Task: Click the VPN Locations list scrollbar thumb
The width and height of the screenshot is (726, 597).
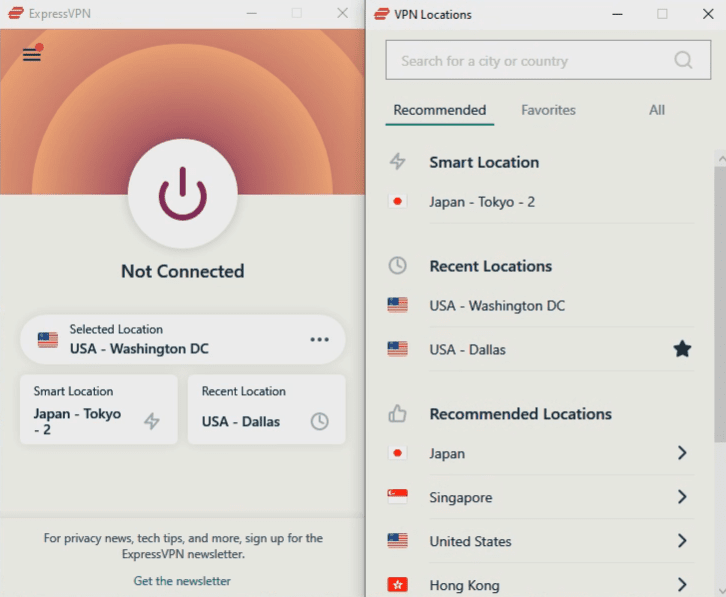Action: tap(720, 304)
